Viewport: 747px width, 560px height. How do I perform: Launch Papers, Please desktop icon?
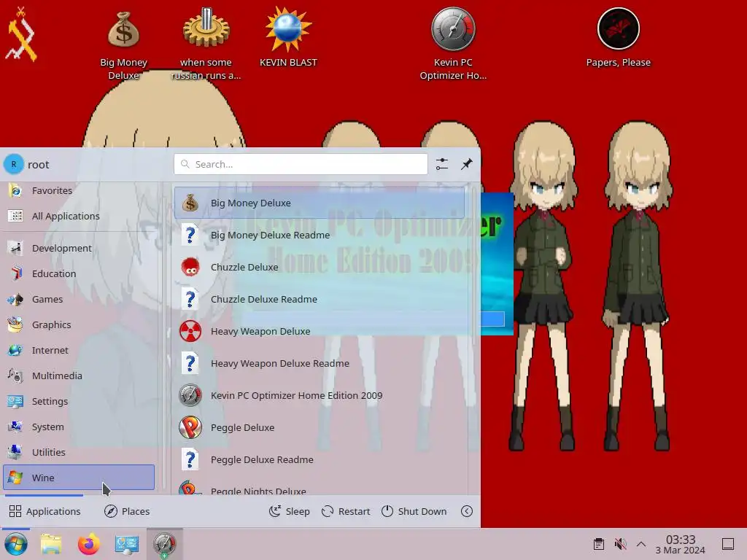tap(619, 37)
